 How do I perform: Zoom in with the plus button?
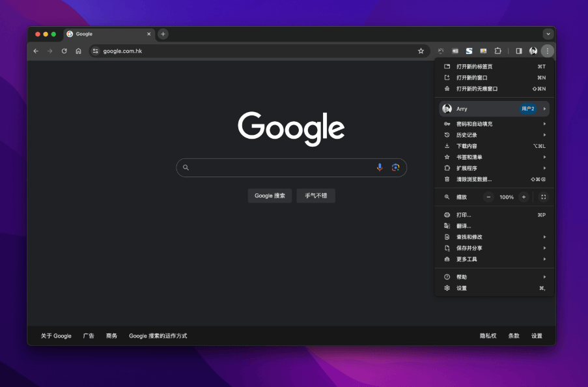[524, 197]
